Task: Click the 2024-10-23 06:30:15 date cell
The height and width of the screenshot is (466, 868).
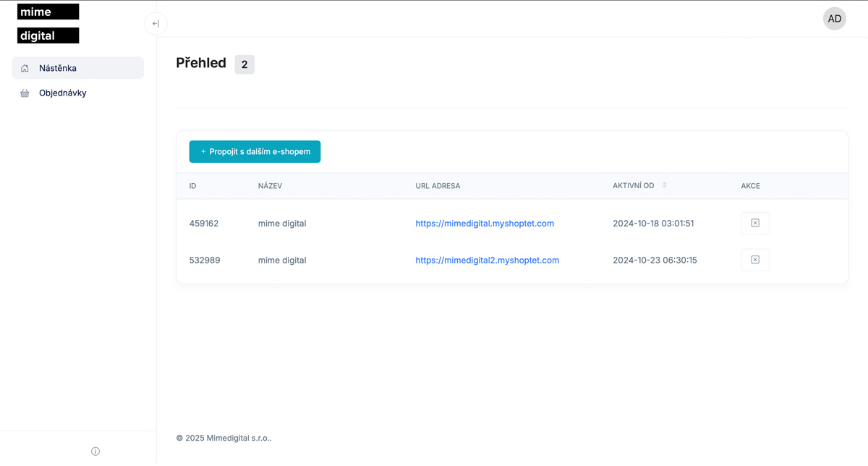Action: (x=655, y=260)
